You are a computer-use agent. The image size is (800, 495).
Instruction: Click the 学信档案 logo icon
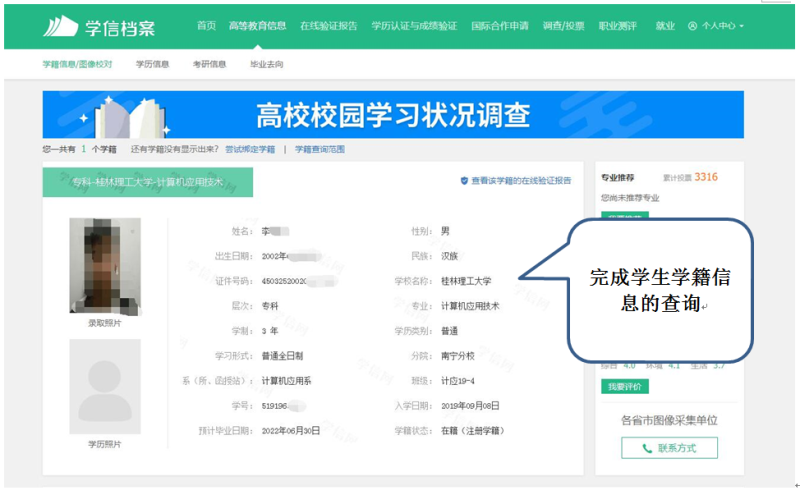coord(62,25)
